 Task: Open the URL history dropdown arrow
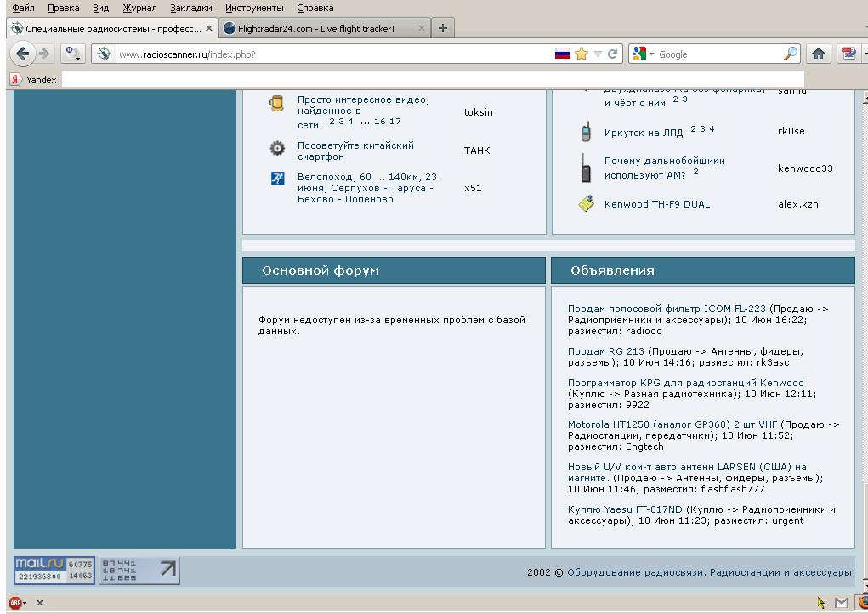tap(598, 54)
